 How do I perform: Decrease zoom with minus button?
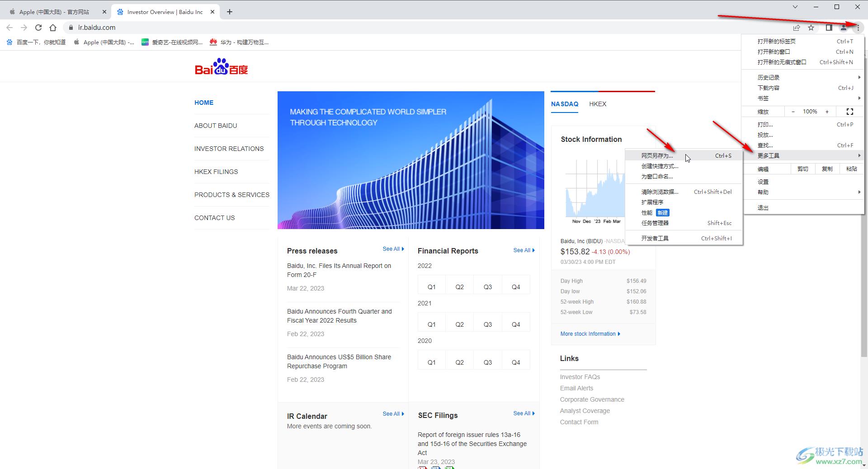(793, 112)
